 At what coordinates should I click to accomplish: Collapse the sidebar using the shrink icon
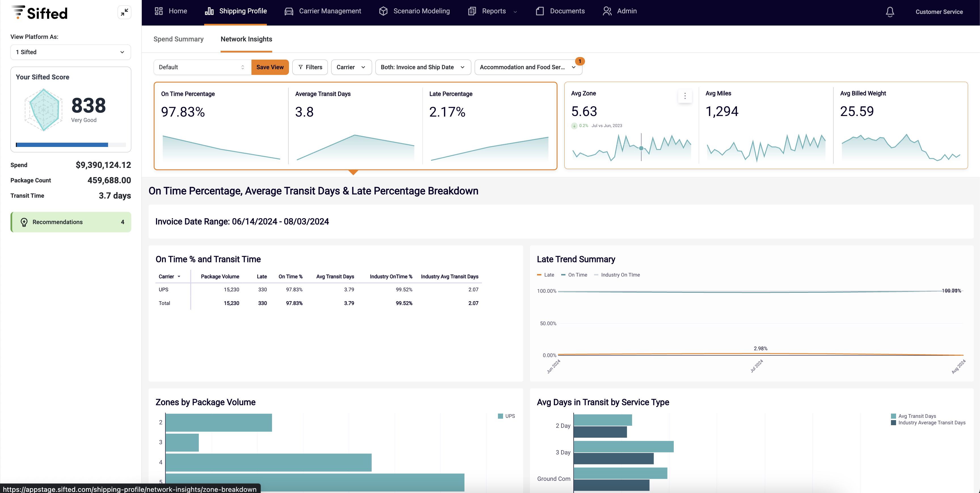(x=124, y=12)
